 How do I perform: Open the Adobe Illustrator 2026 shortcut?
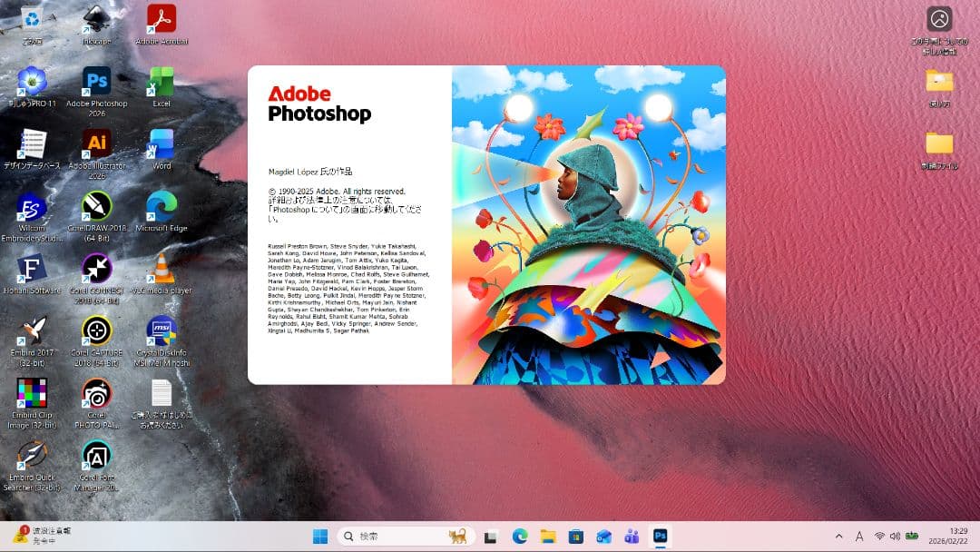(97, 143)
